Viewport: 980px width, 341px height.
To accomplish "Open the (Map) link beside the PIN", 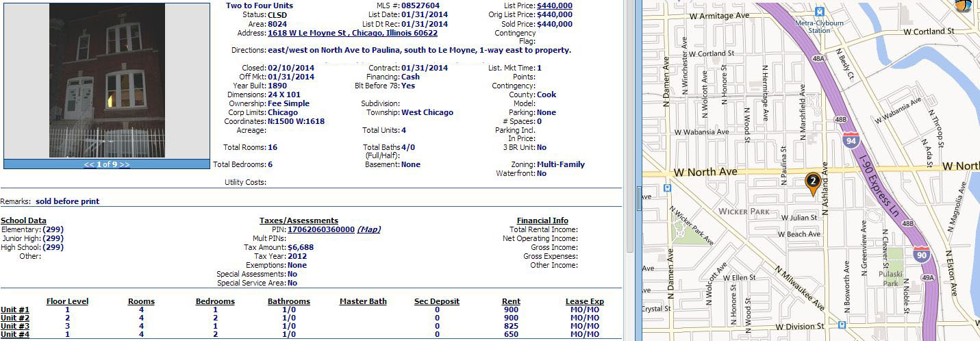I will click(369, 229).
